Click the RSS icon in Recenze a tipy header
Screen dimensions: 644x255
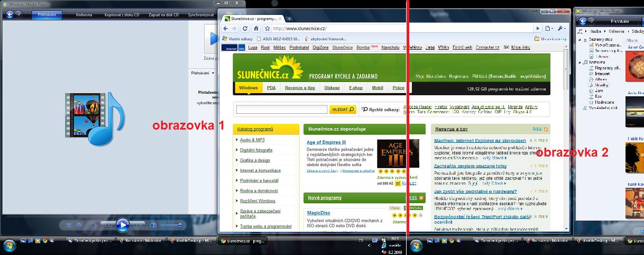[x=546, y=129]
